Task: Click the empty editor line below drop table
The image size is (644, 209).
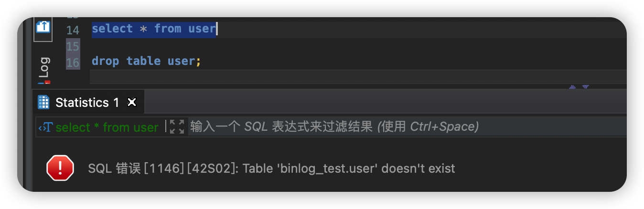Action: pos(358,77)
